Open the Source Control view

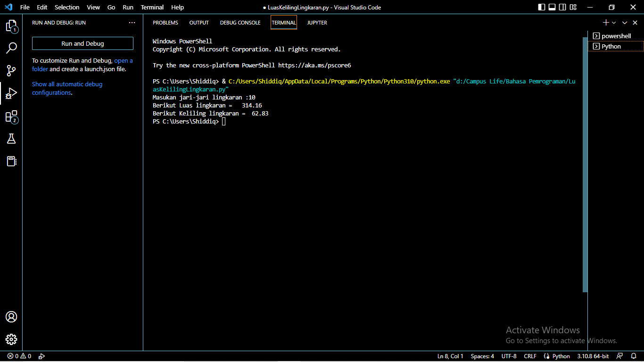(11, 71)
